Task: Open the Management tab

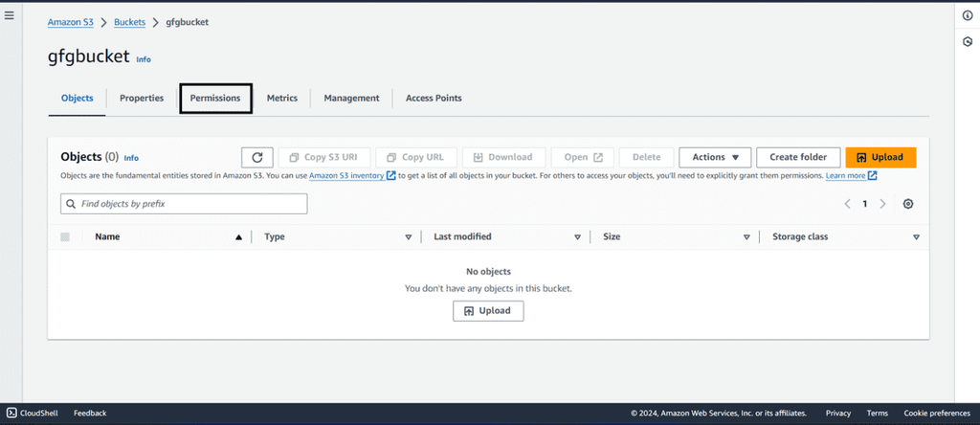Action: (x=351, y=99)
